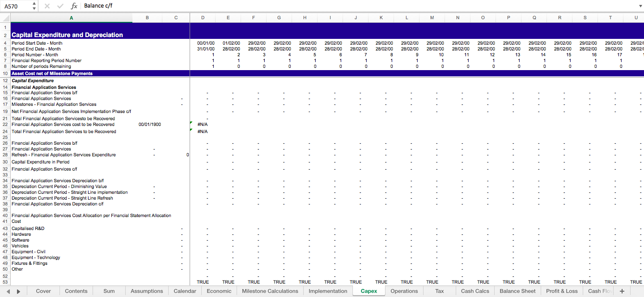
Task: Select column D header
Action: (203, 18)
